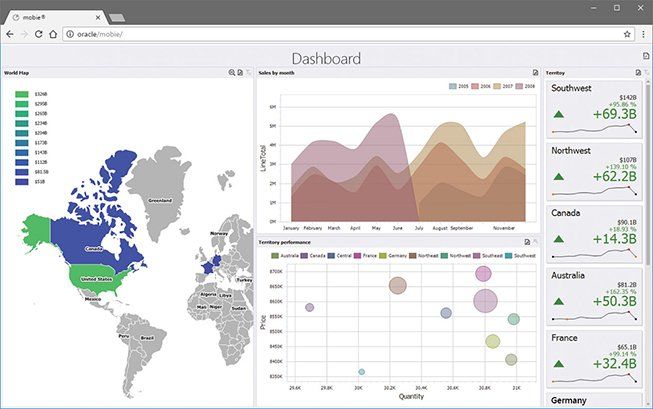Toggle the 2007 series in sales legend

[506, 87]
